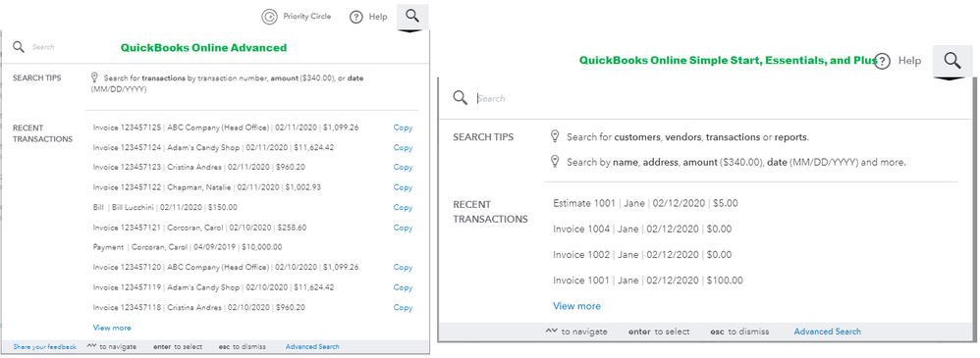
Task: Click View more in the Advanced panel
Action: (x=112, y=328)
